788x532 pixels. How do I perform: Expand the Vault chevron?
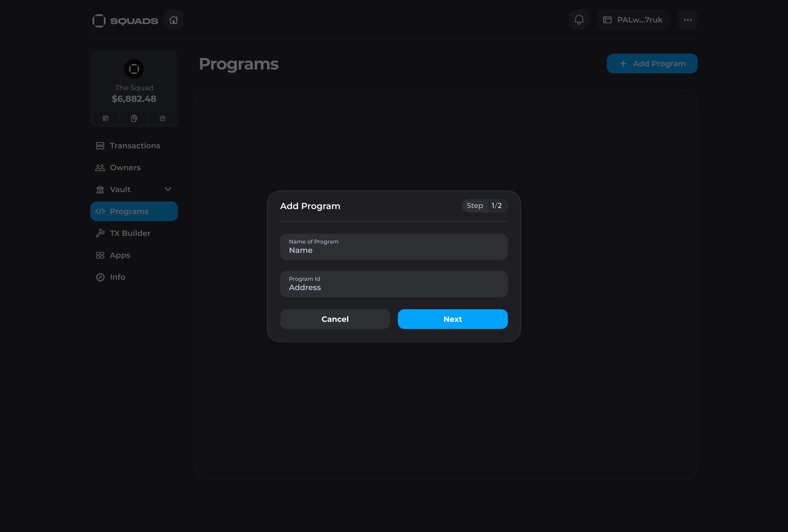pyautogui.click(x=168, y=189)
